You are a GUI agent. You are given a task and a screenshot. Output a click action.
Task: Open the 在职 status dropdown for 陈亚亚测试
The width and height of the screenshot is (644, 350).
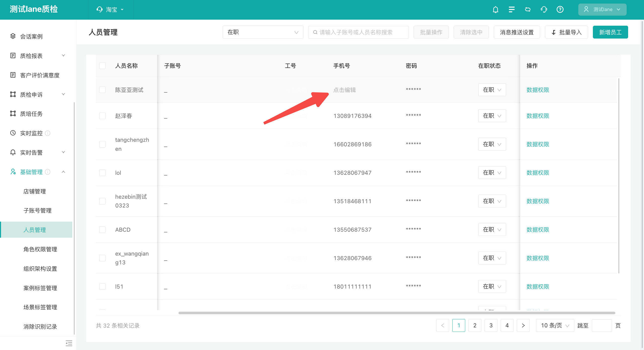tap(492, 90)
